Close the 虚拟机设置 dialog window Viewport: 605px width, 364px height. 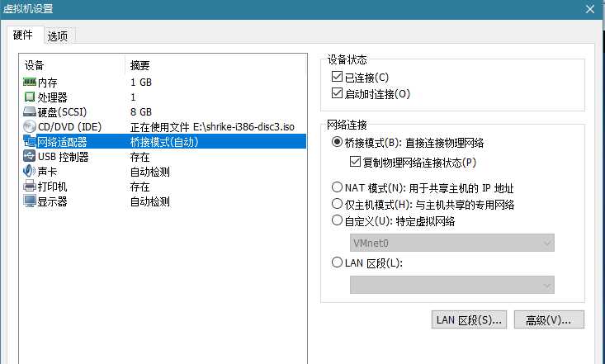click(590, 9)
